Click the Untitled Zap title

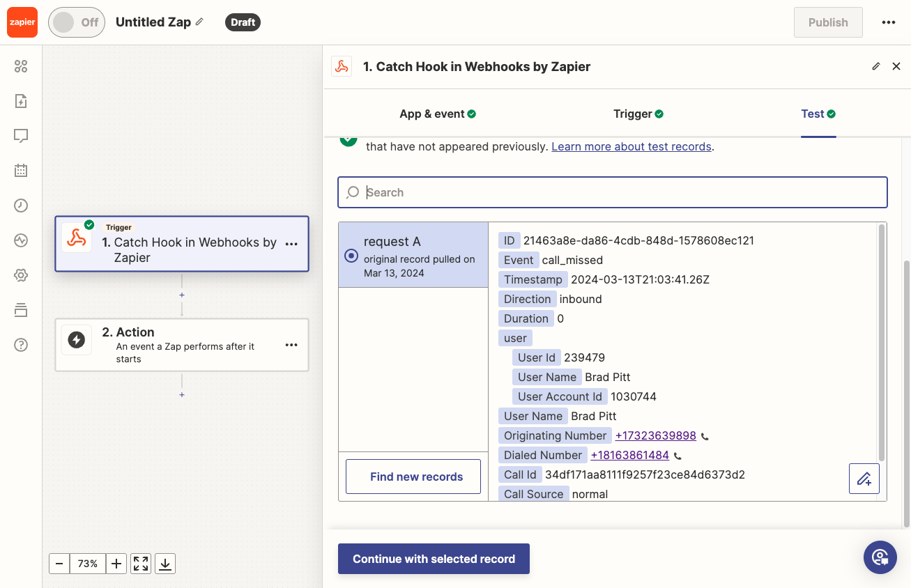[x=153, y=22]
